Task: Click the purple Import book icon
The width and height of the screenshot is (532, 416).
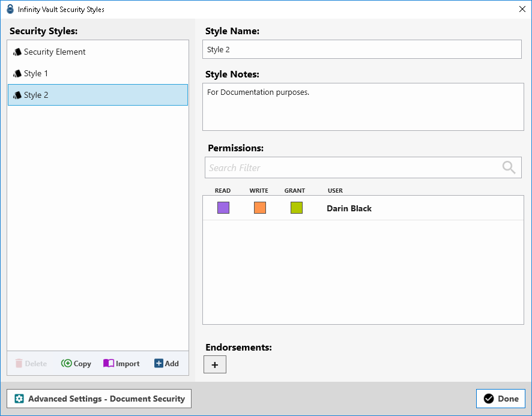Action: (x=109, y=363)
